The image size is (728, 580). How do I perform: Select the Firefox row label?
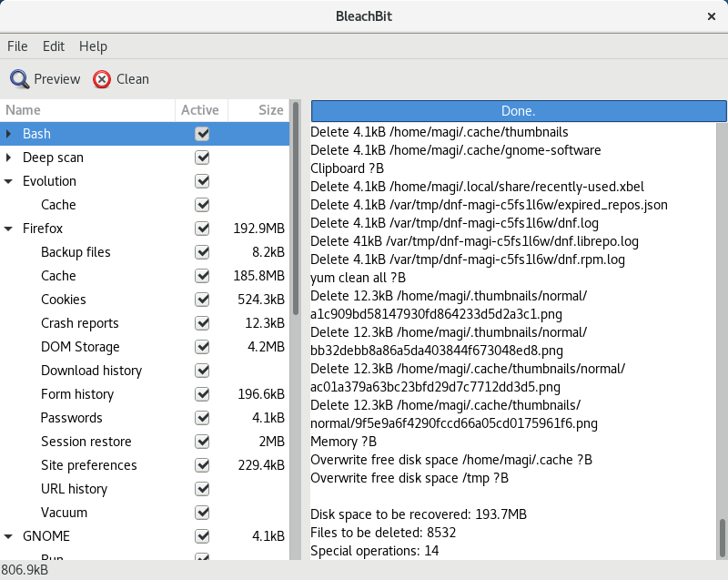click(42, 229)
